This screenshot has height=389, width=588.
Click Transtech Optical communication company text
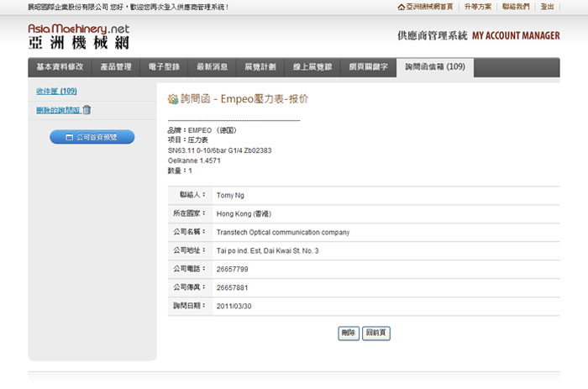point(283,233)
